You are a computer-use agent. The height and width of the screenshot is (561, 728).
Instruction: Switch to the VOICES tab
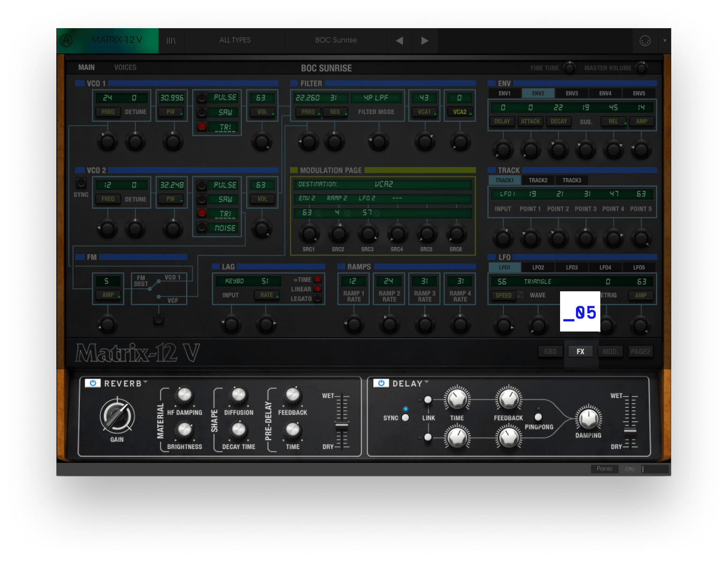pyautogui.click(x=125, y=67)
